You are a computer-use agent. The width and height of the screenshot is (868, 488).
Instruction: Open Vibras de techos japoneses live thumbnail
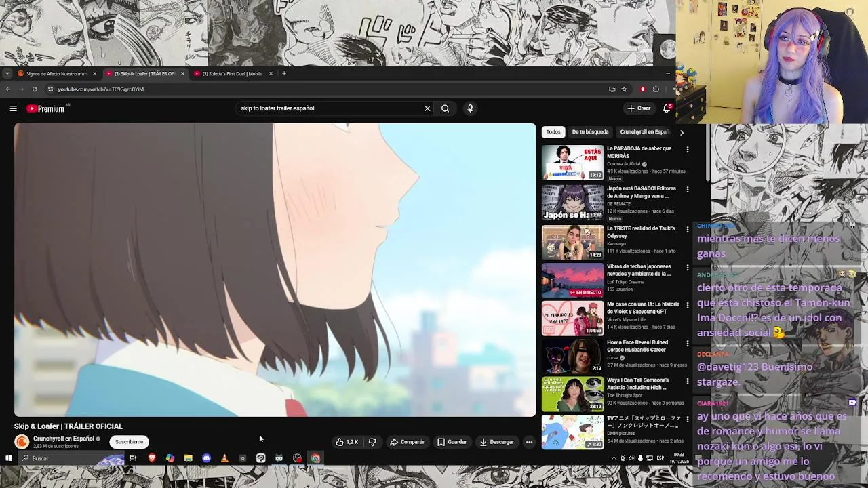coord(572,280)
